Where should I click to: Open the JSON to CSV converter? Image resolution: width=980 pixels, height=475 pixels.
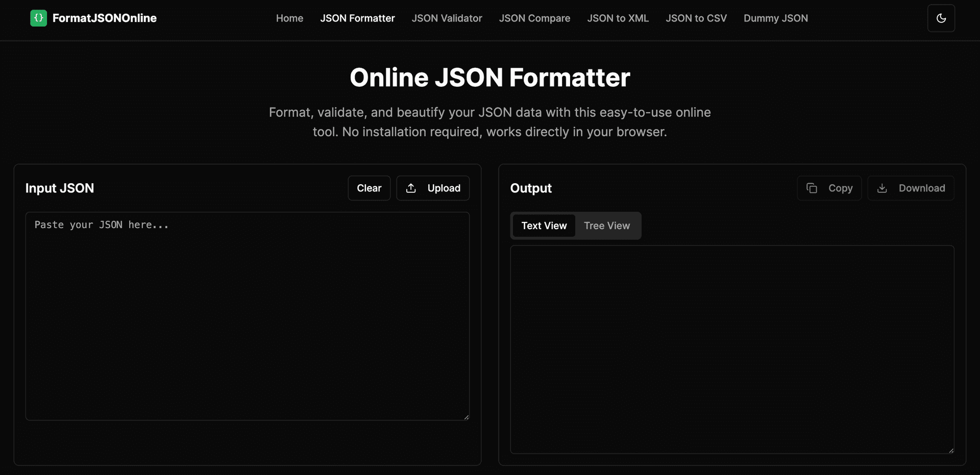(x=696, y=18)
